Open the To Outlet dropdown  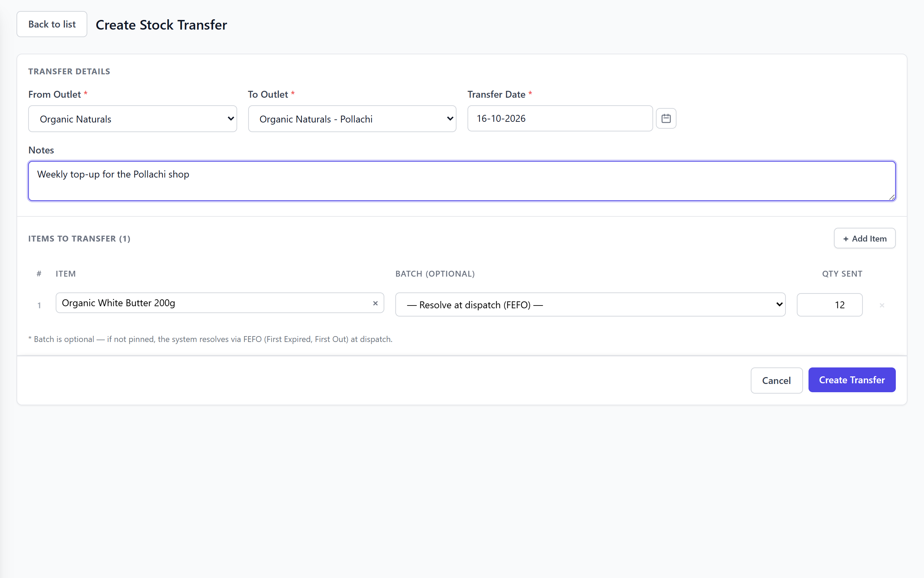pos(352,119)
